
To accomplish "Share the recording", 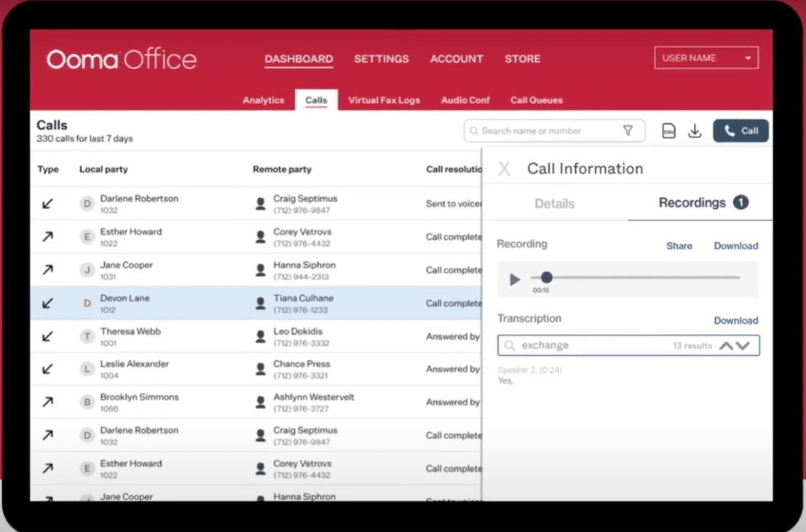I will [679, 246].
